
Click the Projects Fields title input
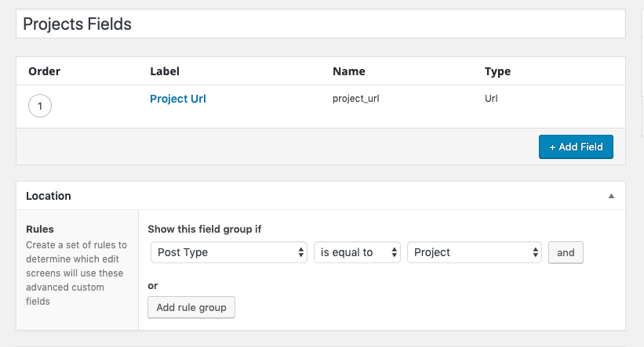click(320, 24)
